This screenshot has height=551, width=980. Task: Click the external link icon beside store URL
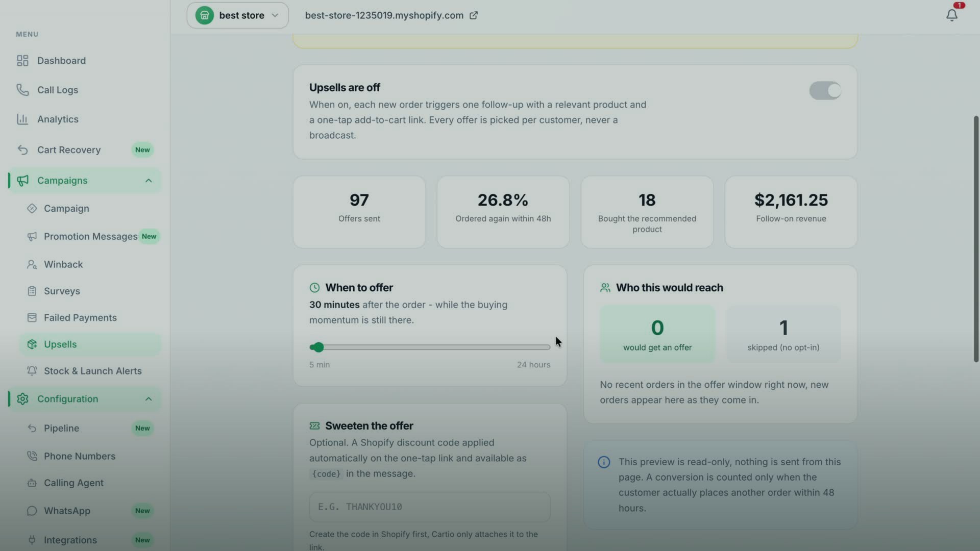pyautogui.click(x=474, y=15)
